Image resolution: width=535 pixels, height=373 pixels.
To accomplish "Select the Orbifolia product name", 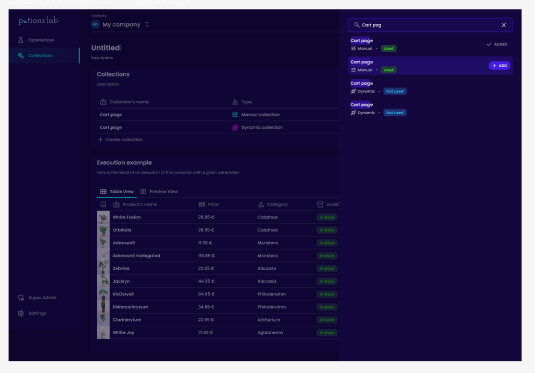I will (122, 230).
